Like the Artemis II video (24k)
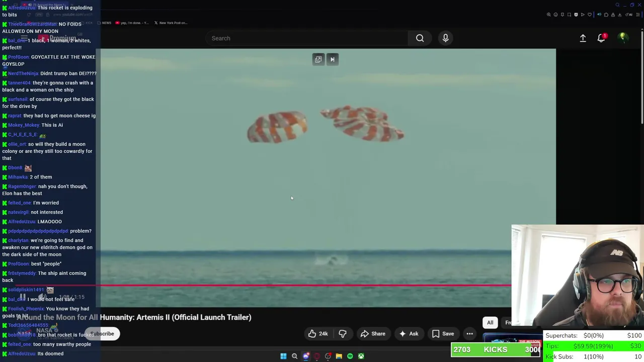The height and width of the screenshot is (362, 644). point(318,334)
